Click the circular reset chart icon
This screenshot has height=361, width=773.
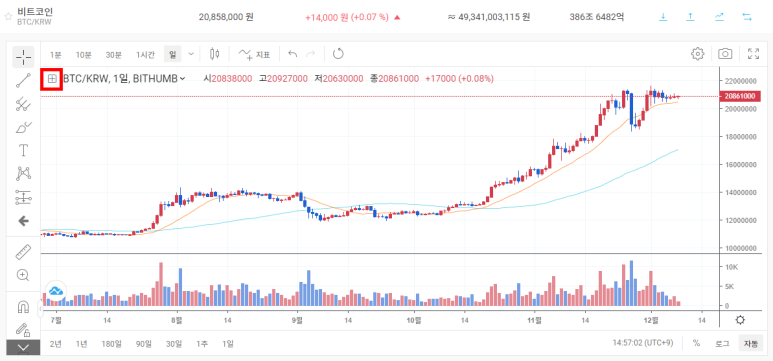click(338, 54)
